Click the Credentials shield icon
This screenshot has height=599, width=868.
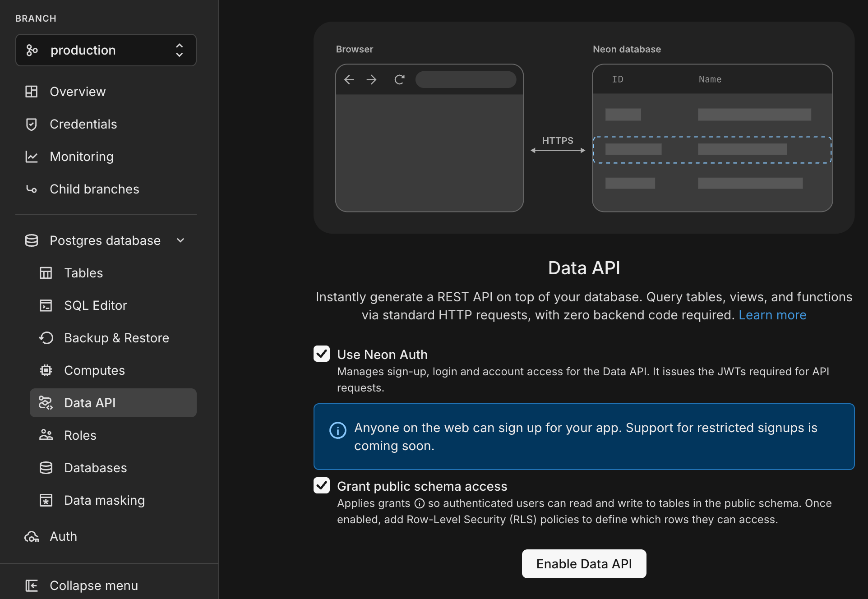[x=32, y=124]
